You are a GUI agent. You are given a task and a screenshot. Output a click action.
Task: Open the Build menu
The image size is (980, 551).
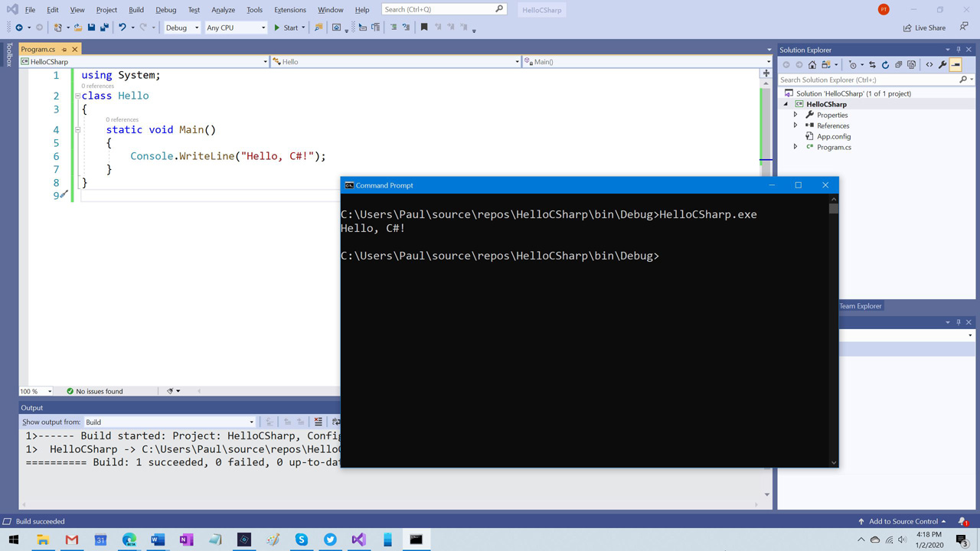point(136,10)
